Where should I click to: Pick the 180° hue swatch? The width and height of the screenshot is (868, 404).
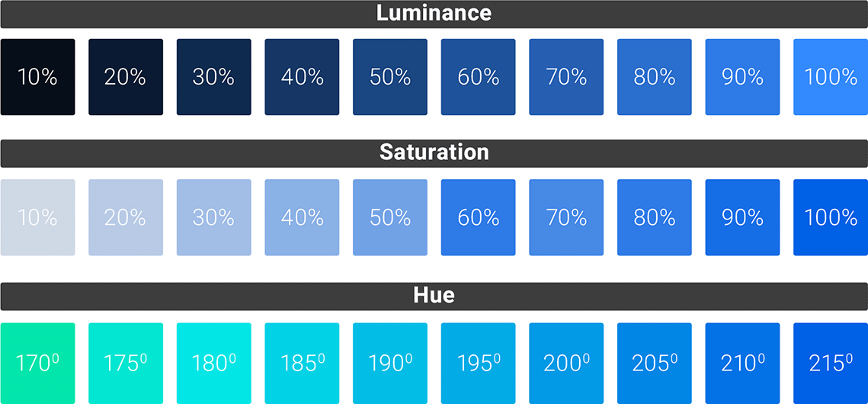(213, 363)
